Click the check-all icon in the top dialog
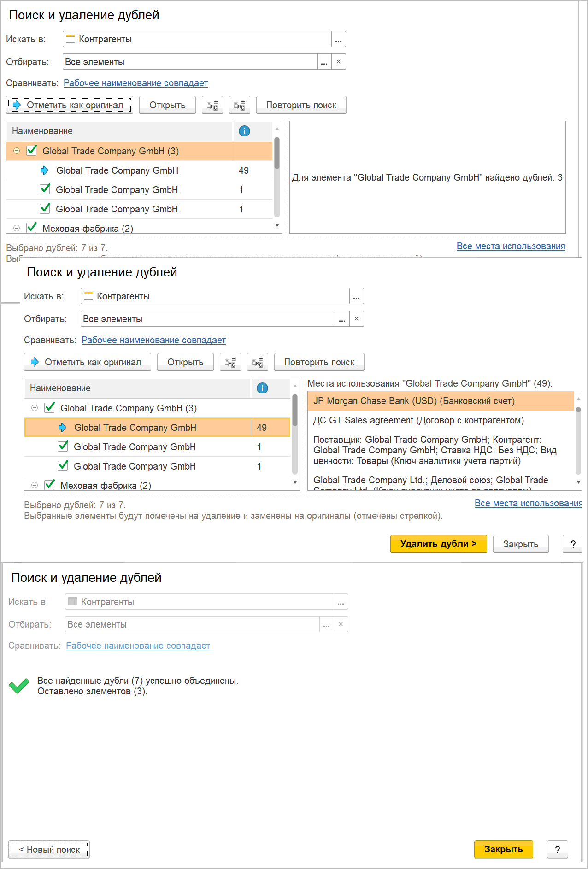 tap(240, 106)
